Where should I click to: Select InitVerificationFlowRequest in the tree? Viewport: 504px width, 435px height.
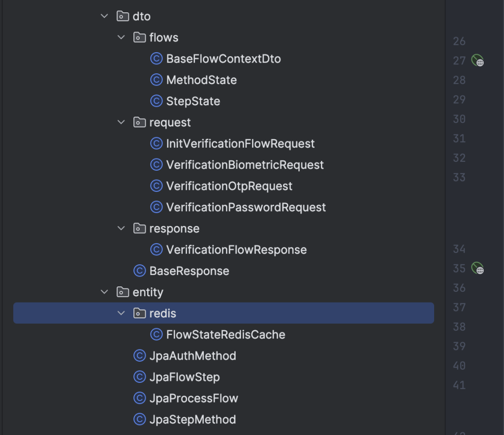point(240,144)
